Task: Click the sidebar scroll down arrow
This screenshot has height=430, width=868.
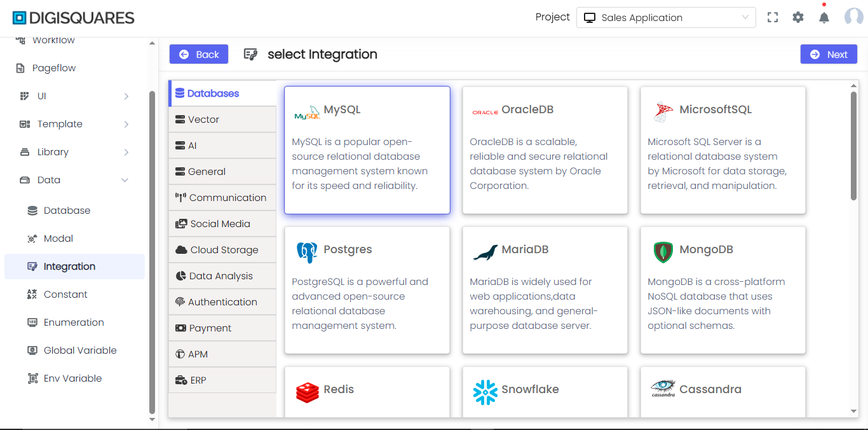Action: click(x=152, y=420)
